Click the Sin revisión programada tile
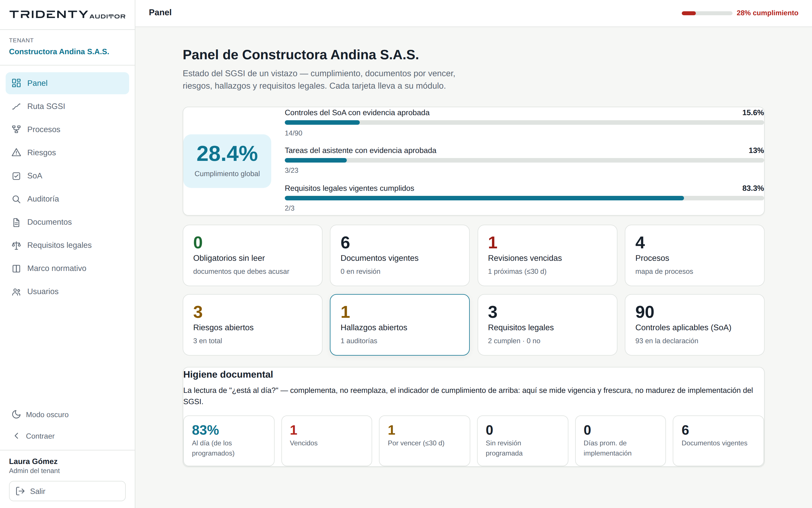 coord(522,441)
